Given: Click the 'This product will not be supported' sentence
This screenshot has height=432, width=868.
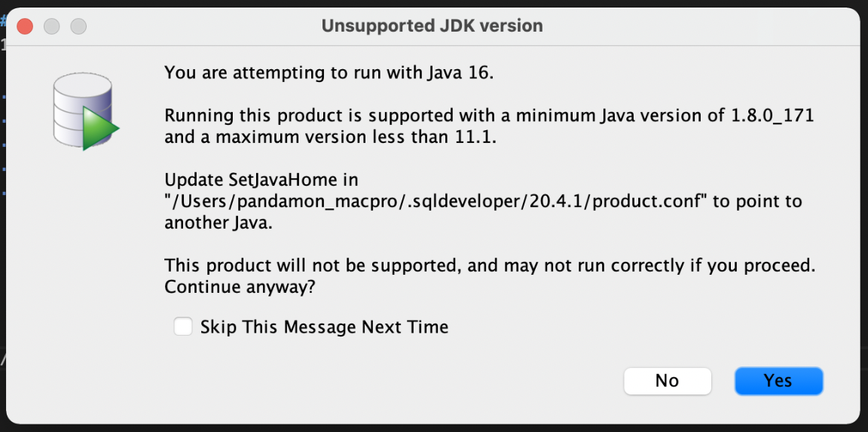Looking at the screenshot, I should 313,266.
